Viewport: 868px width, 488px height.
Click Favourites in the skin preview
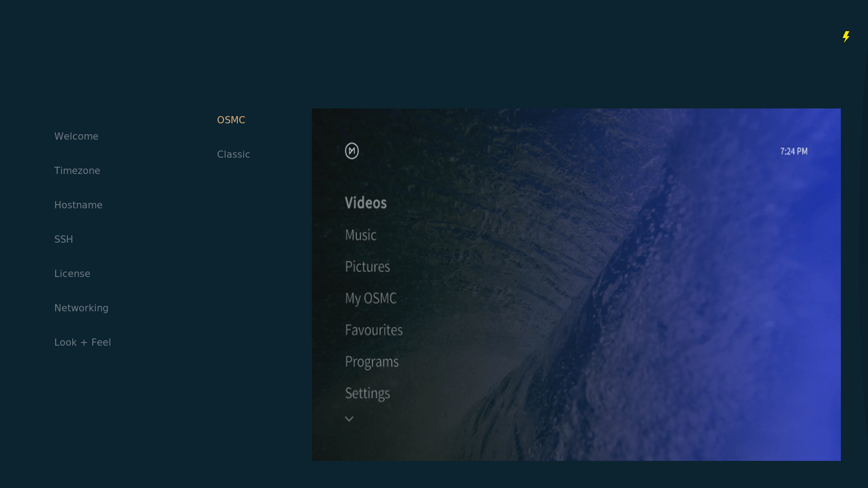pos(374,330)
